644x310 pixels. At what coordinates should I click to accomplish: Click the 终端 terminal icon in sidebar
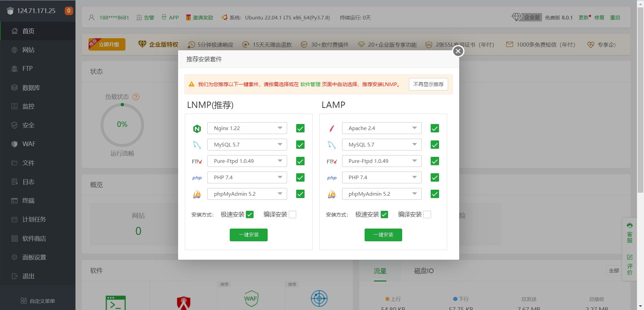pyautogui.click(x=14, y=201)
